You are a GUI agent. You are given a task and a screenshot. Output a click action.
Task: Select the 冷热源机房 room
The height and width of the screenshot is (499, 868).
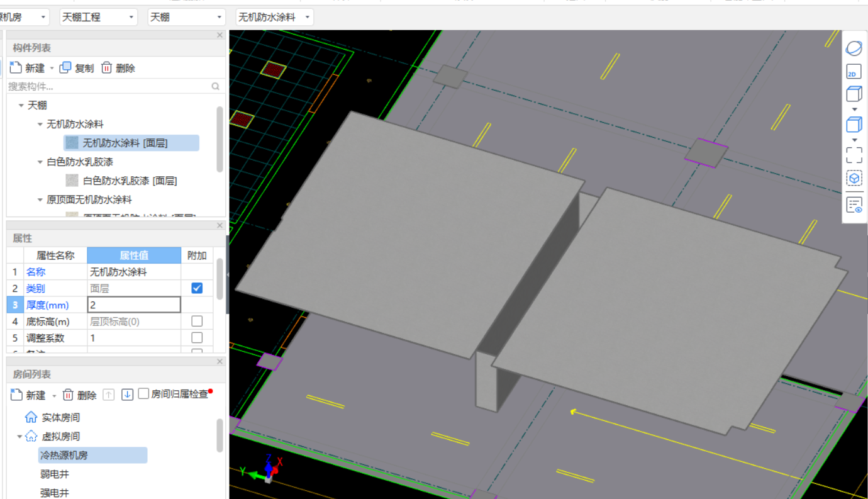tap(93, 455)
